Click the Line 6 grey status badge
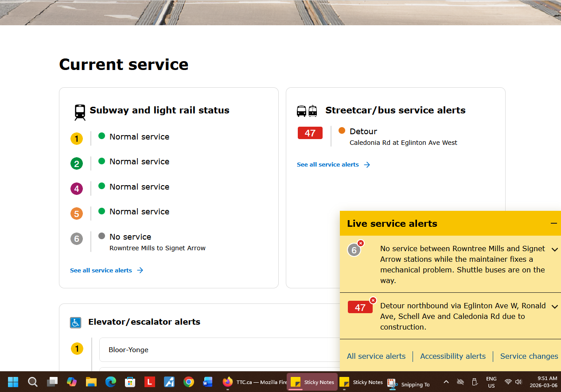561x392 pixels. tap(77, 239)
